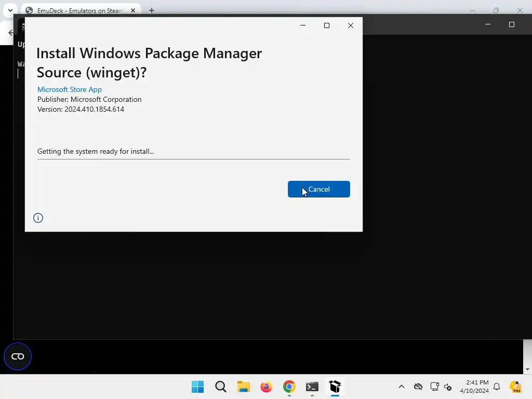532x399 pixels.
Task: Minimize the terminal window
Action: 487,24
